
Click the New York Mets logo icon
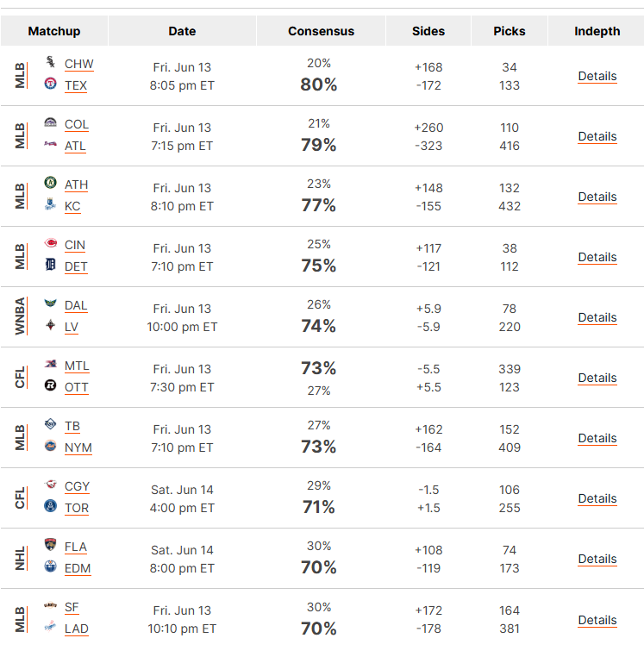coord(50,446)
